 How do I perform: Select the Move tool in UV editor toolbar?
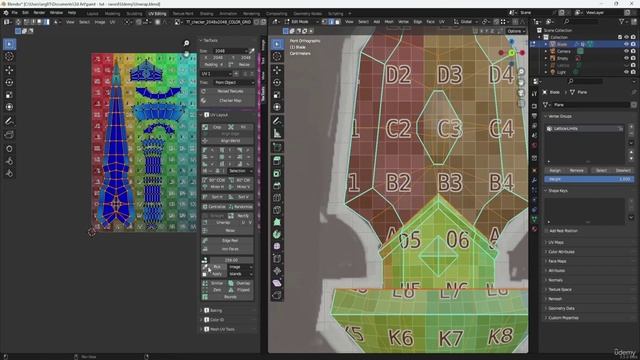tap(9, 70)
